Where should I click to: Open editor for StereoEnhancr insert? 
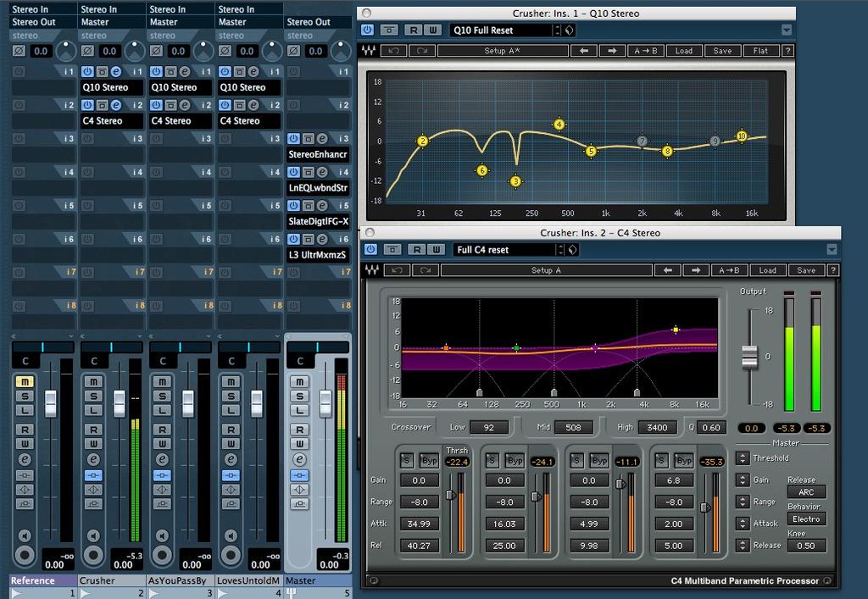(321, 139)
